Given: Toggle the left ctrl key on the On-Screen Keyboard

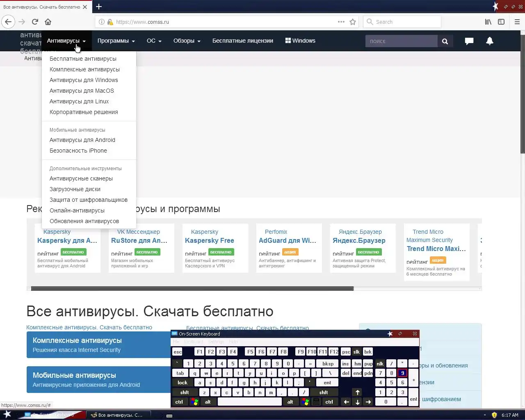Looking at the screenshot, I should point(179,402).
